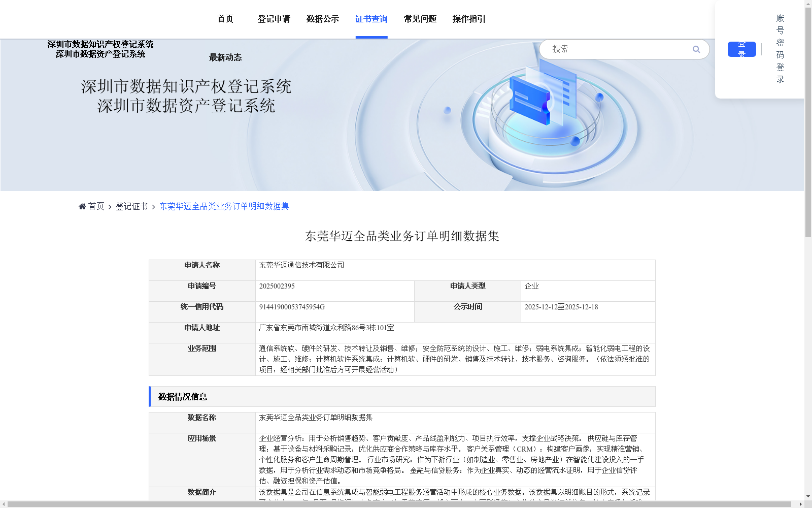Open the 数据公示 navigation tab
Screen dimensions: 812x508
[x=323, y=19]
